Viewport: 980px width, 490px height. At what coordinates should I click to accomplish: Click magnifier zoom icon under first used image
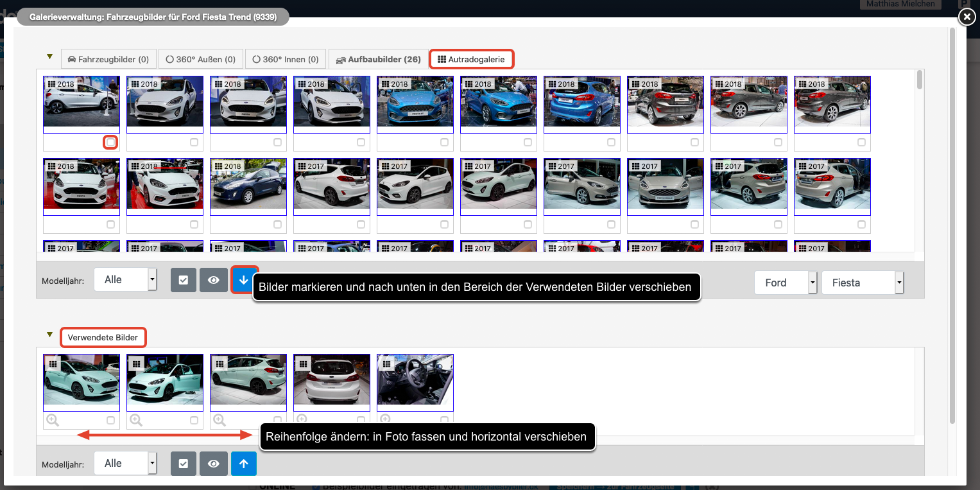tap(53, 420)
